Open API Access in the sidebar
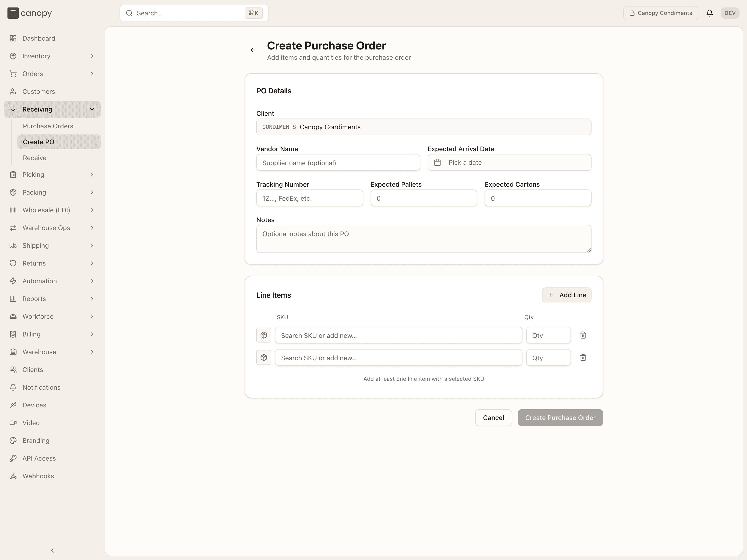 coord(52,458)
